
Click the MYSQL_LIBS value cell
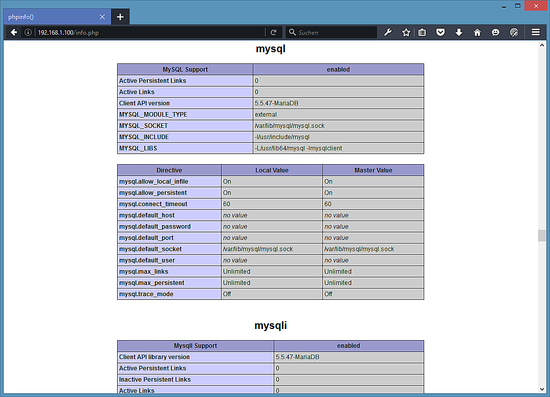coord(338,148)
